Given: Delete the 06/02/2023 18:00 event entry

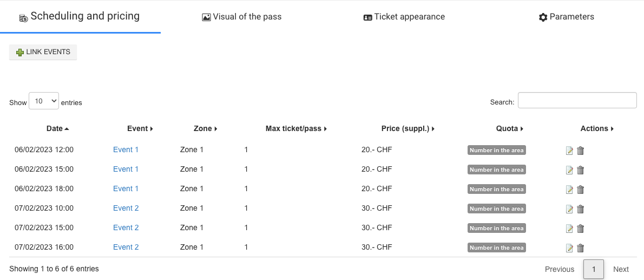Looking at the screenshot, I should click(x=580, y=190).
